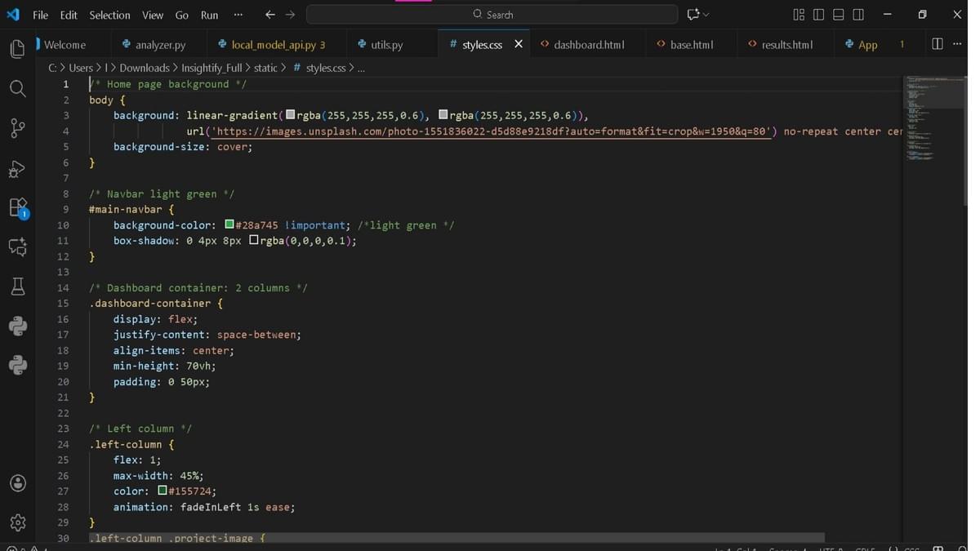Open the Manage settings gear
The height and width of the screenshot is (551, 980).
click(x=17, y=522)
